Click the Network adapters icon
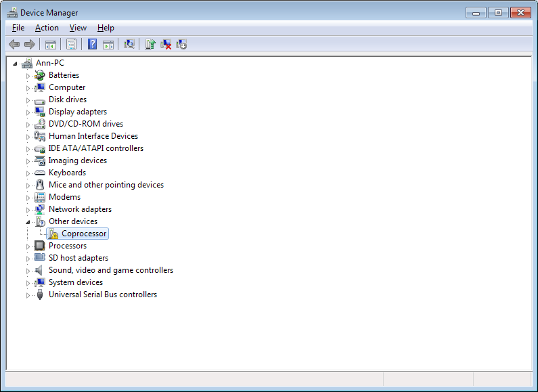 click(x=40, y=209)
